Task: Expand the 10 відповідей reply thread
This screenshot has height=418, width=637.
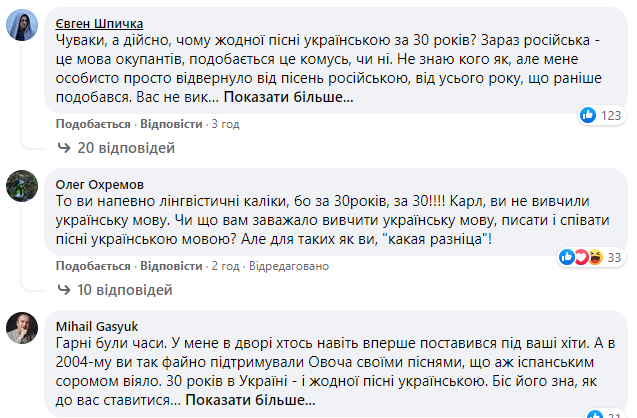Action: 125,290
